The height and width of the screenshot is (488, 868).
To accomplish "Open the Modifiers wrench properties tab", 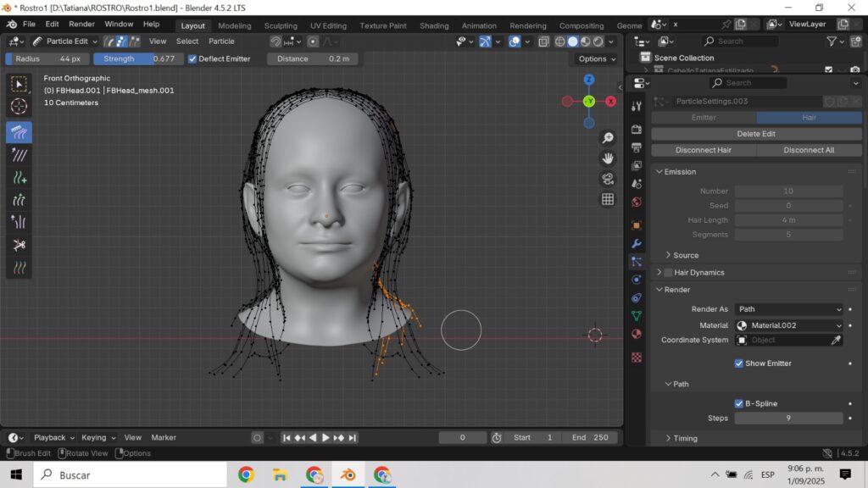I will tap(637, 243).
